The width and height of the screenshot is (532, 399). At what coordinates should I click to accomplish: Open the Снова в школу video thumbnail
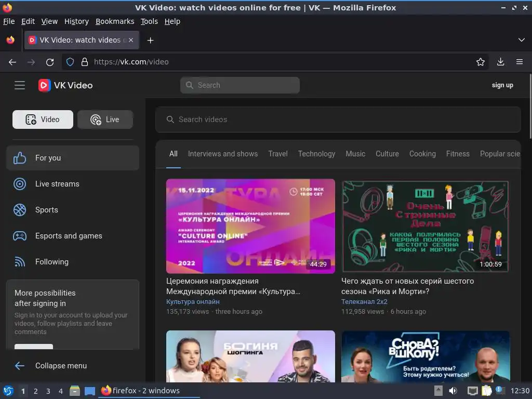(425, 356)
